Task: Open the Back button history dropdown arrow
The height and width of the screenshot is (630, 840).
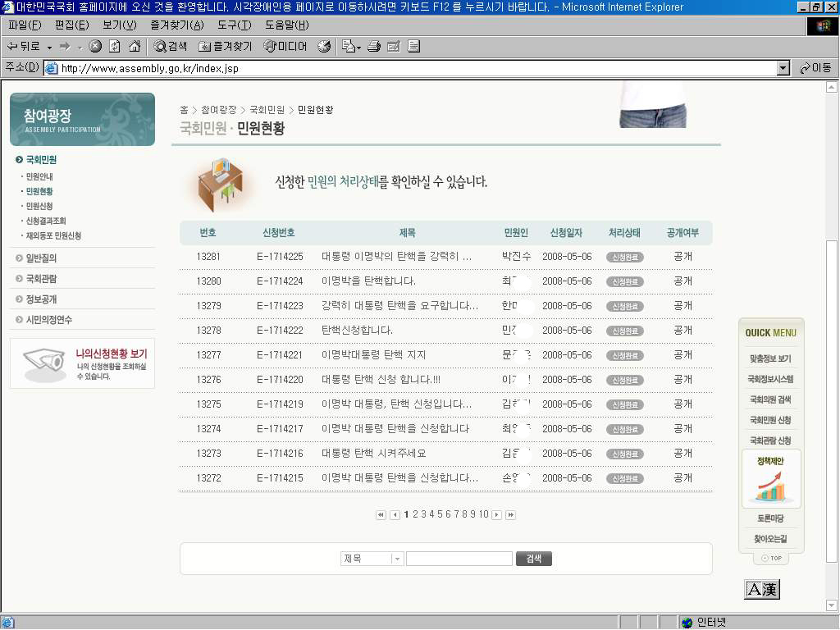Action: 49,47
